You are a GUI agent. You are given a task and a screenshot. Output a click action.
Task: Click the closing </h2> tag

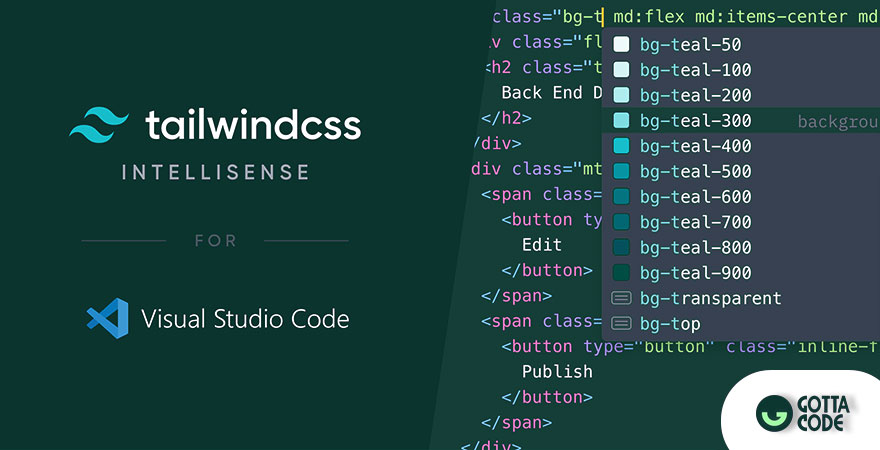click(506, 118)
